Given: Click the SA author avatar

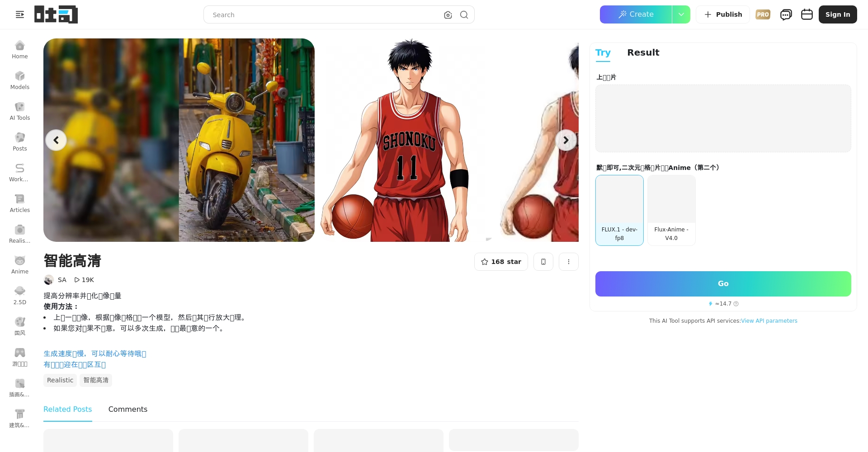Looking at the screenshot, I should (x=49, y=280).
